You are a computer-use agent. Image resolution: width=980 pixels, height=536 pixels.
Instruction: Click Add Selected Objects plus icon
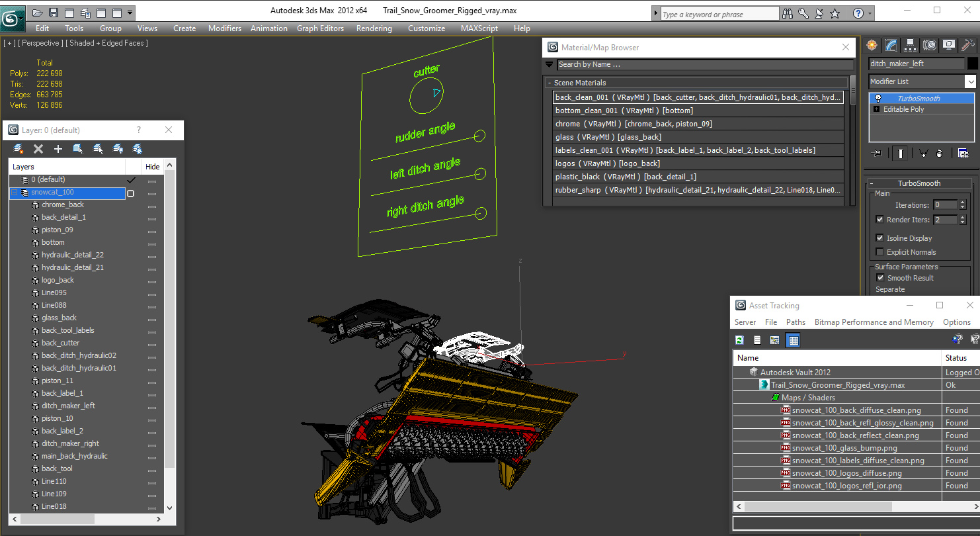click(x=58, y=149)
